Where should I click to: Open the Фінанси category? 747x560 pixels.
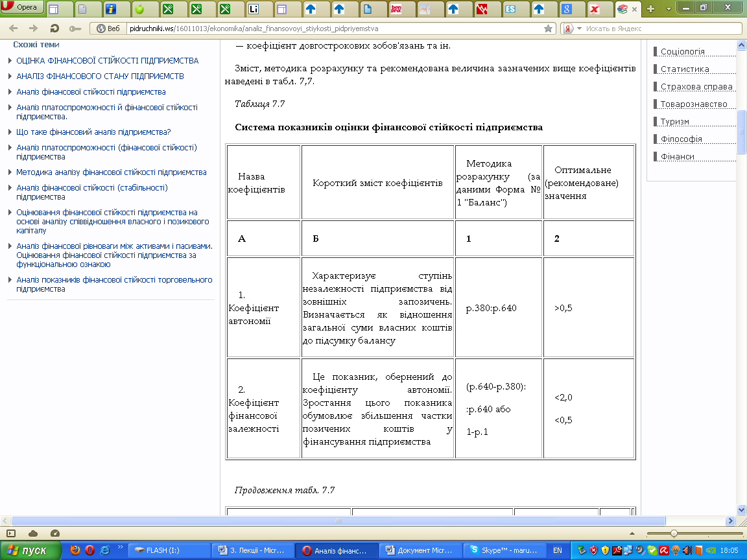(677, 157)
